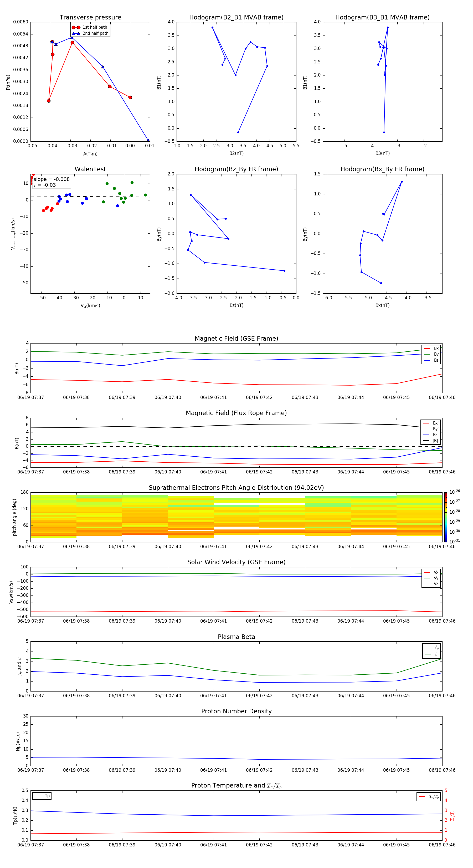
Task: Click the 'B2(nT)' x-axis label
Action: pyautogui.click(x=236, y=153)
